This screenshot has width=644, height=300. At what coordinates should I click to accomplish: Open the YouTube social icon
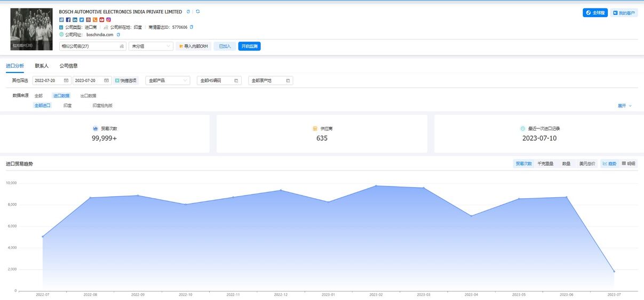(102, 20)
